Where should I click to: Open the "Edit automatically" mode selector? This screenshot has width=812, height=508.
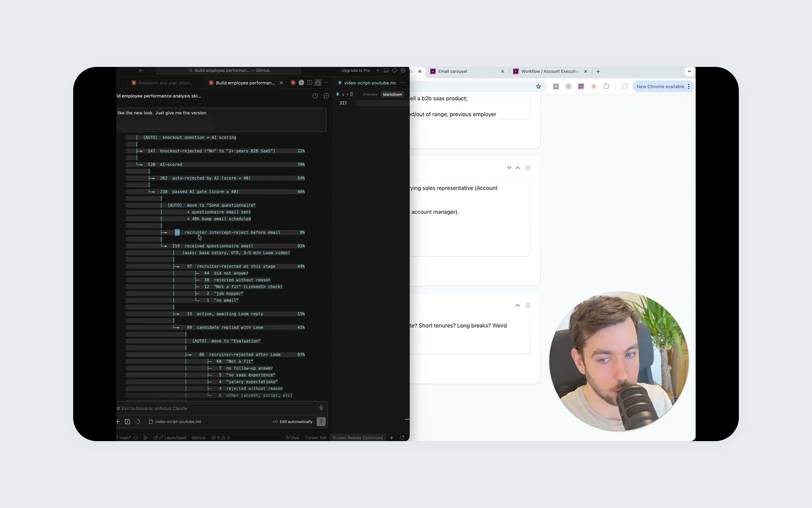point(293,422)
